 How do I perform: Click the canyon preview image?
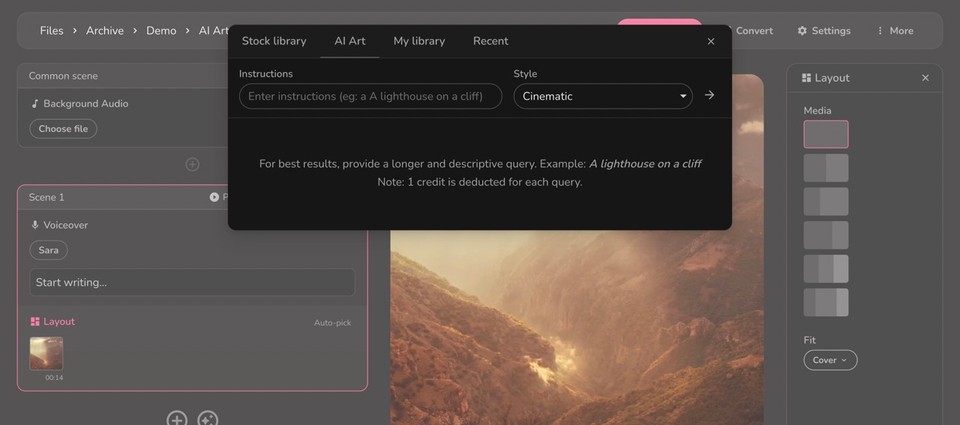577,328
